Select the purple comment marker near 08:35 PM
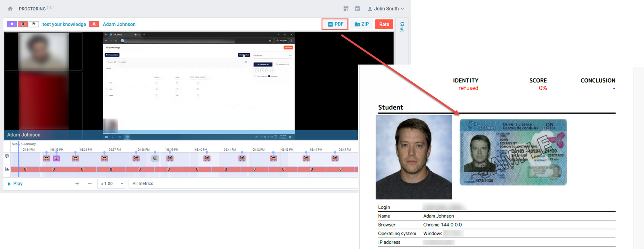 (56, 158)
